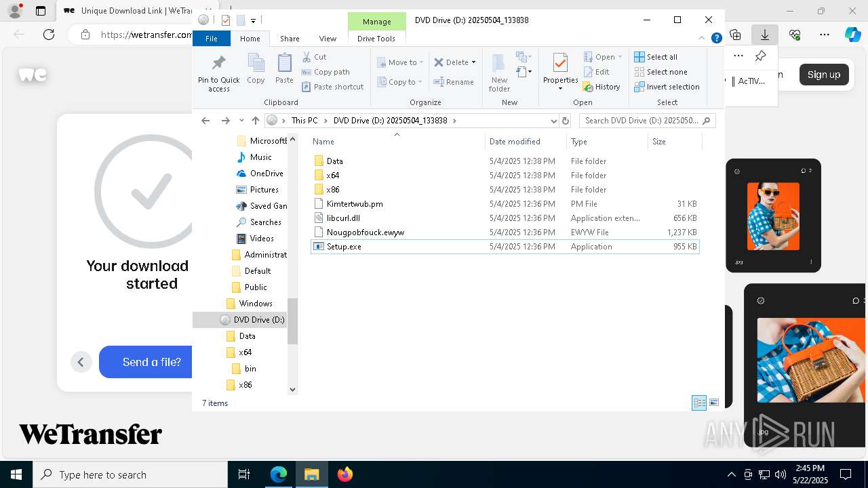Screen dimensions: 868x488
Task: Click Pin to Quick access icon
Action: (218, 73)
